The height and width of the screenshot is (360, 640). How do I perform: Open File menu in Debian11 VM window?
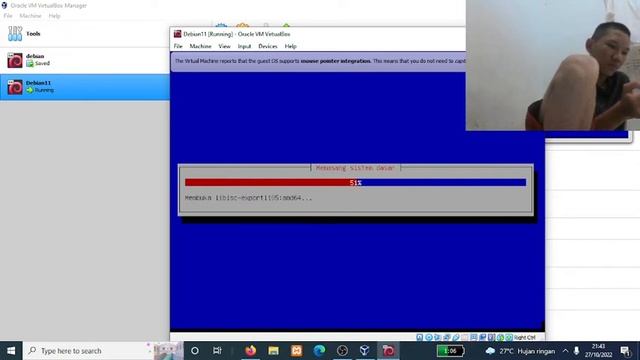tap(178, 46)
